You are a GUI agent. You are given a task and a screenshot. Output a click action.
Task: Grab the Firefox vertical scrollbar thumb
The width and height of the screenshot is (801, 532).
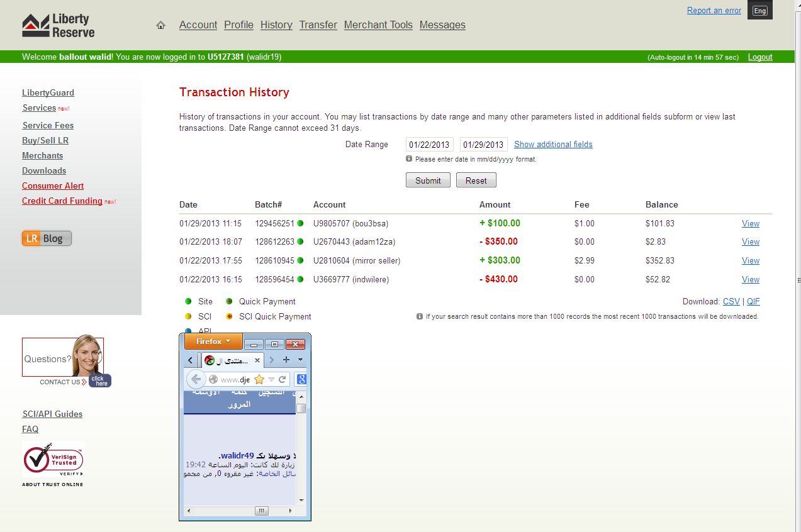pyautogui.click(x=301, y=409)
